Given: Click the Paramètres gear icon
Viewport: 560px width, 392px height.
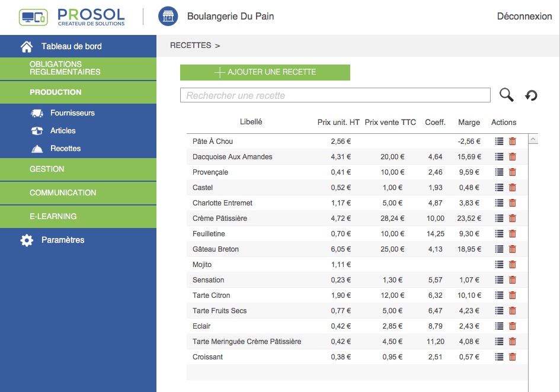Looking at the screenshot, I should click(x=27, y=240).
